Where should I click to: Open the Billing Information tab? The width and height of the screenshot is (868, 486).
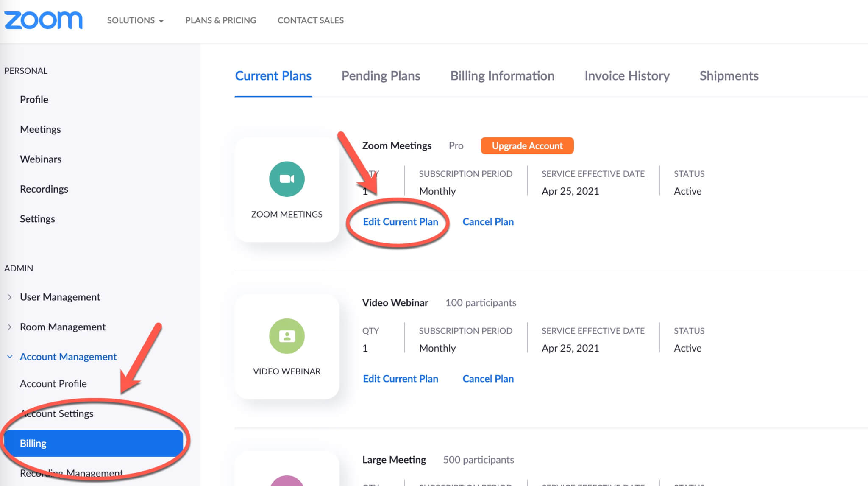(x=502, y=76)
